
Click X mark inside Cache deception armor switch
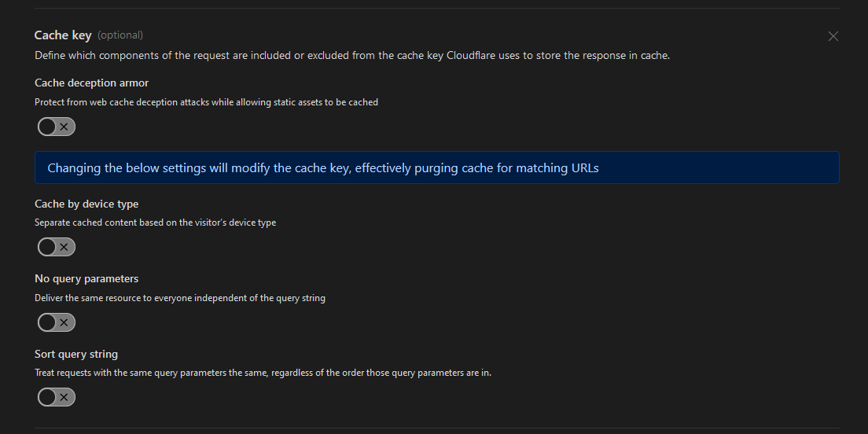coord(64,127)
